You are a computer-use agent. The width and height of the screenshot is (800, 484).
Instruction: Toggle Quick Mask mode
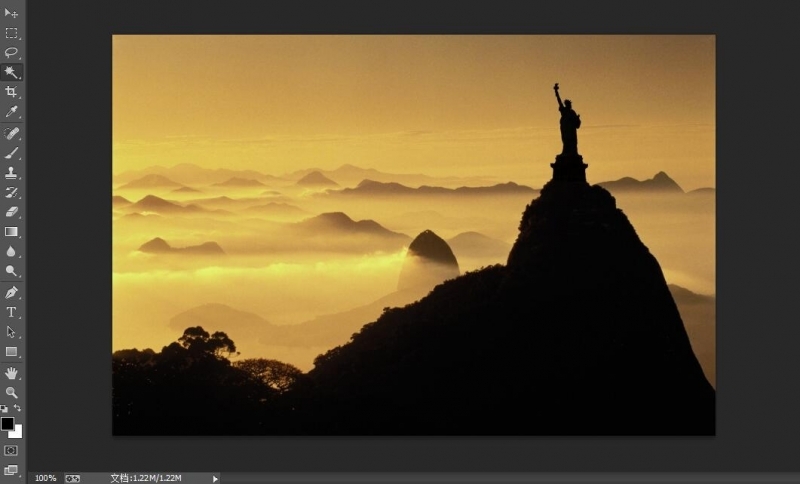tap(11, 451)
